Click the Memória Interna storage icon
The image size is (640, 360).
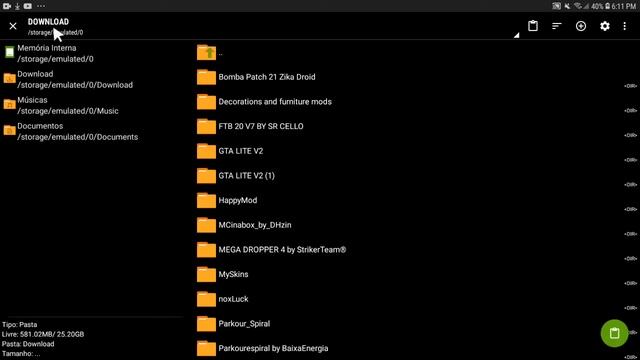9,52
